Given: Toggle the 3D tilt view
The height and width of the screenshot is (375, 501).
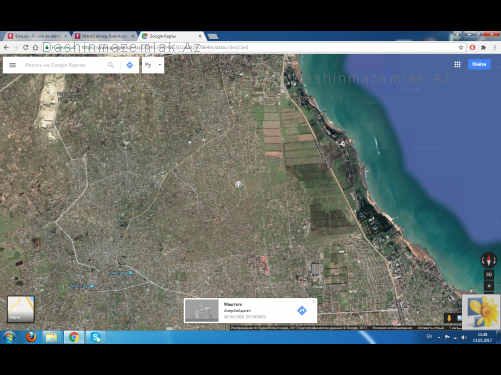Looking at the screenshot, I should click(x=489, y=274).
